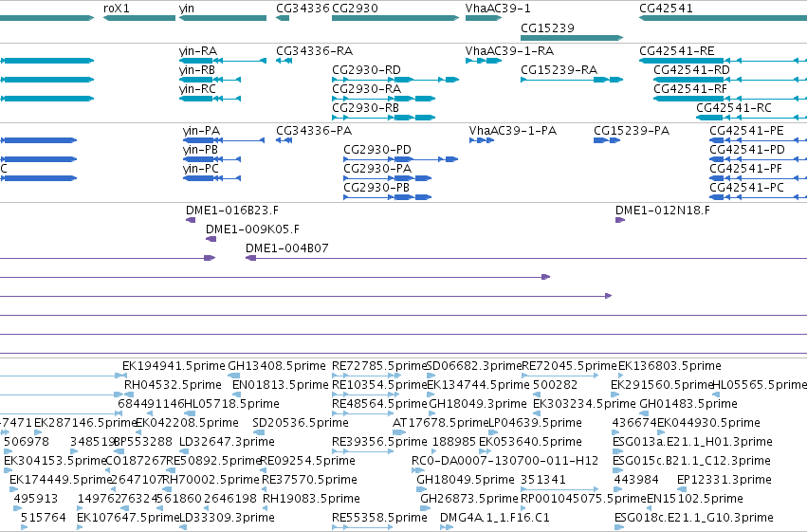Click protein yin-PA
807x532 pixels.
pos(201,131)
